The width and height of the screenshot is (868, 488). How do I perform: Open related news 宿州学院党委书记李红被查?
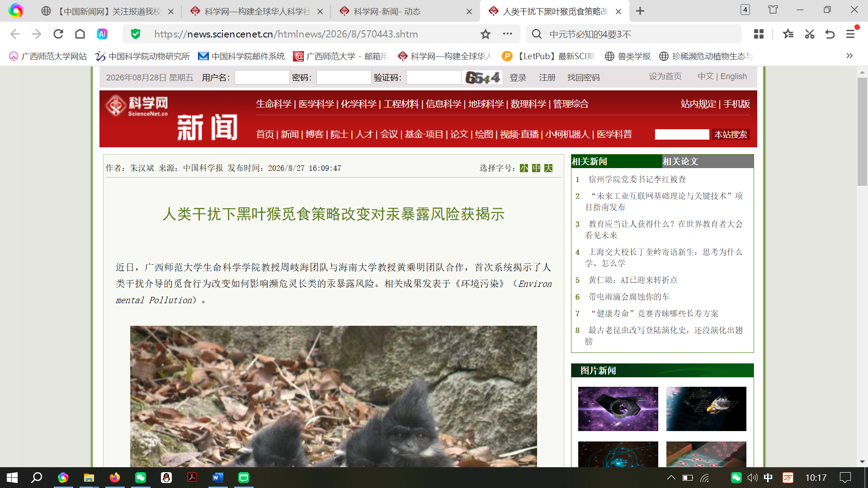(x=637, y=179)
